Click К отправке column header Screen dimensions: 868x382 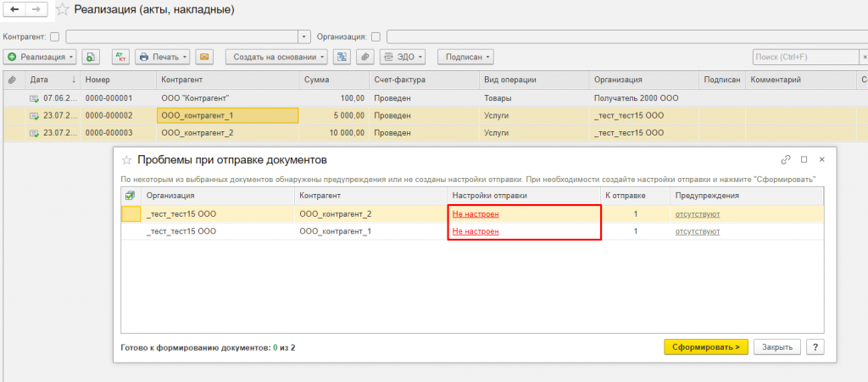(636, 196)
